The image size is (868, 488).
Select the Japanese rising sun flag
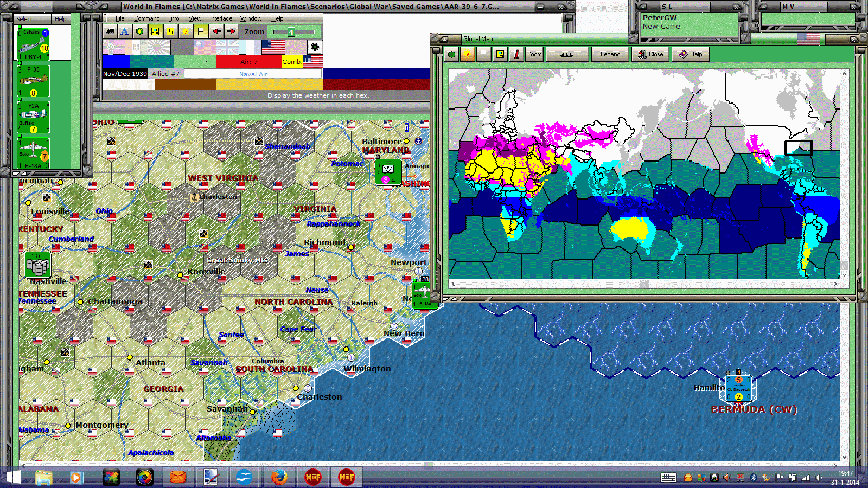159,47
